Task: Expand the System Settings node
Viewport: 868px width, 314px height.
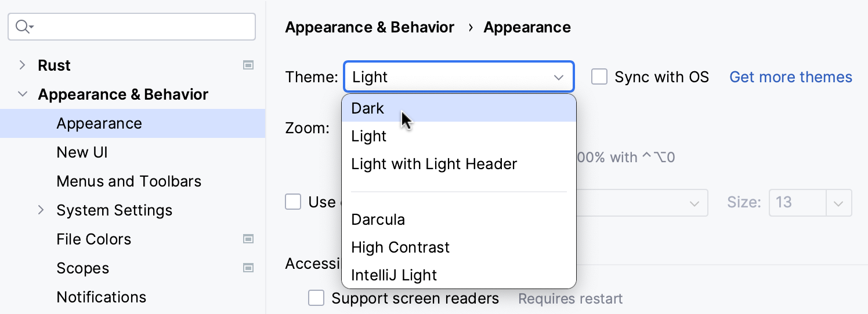Action: pos(41,210)
